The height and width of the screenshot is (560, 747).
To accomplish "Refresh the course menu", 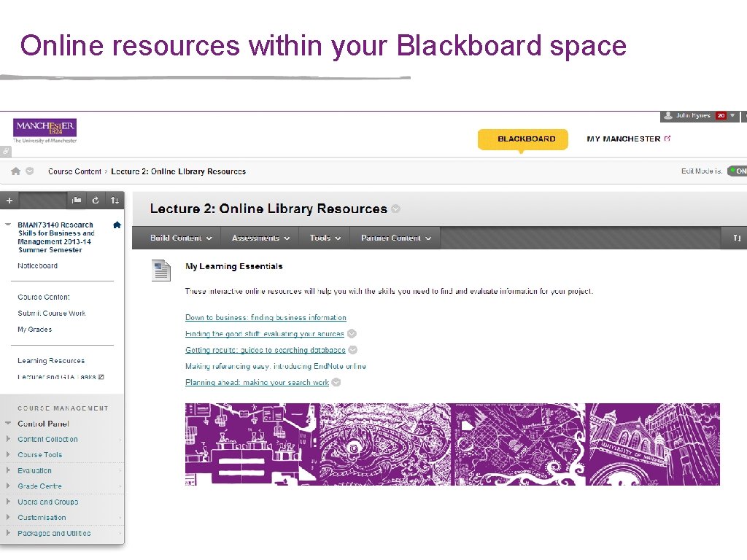I will pyautogui.click(x=96, y=201).
